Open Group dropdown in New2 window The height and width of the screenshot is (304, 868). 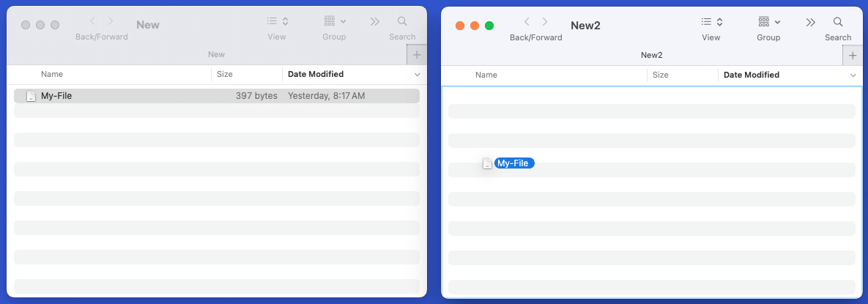tap(768, 22)
